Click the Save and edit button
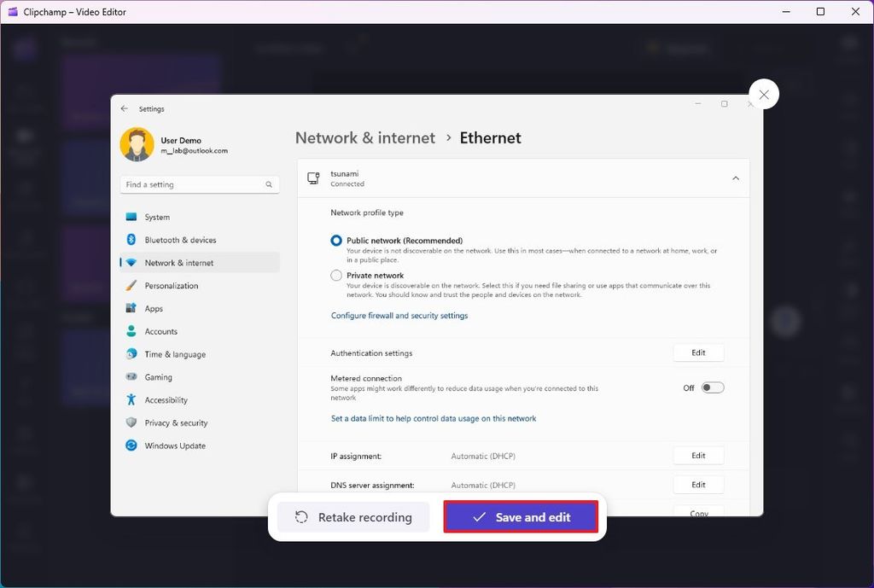Viewport: 874px width, 588px height. (521, 516)
